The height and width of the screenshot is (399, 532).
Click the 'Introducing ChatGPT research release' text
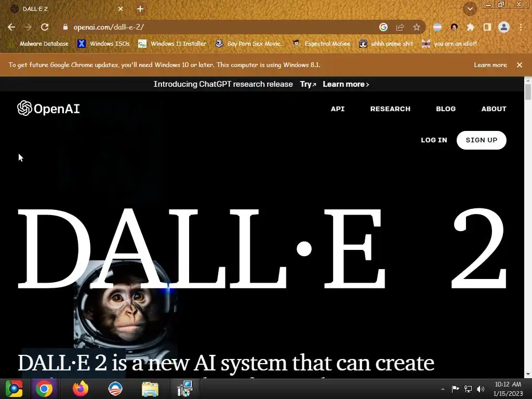point(223,84)
